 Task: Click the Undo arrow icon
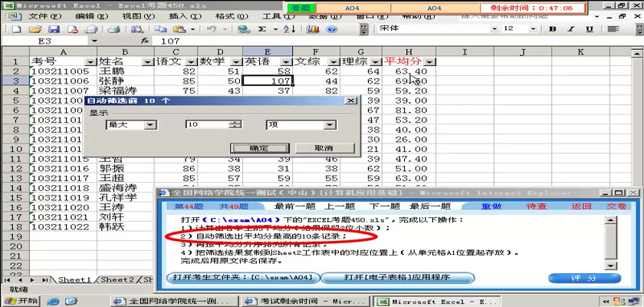[x=212, y=29]
